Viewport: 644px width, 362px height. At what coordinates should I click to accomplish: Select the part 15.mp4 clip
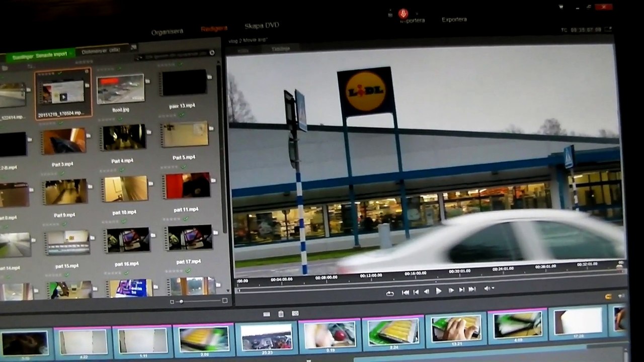(x=67, y=243)
